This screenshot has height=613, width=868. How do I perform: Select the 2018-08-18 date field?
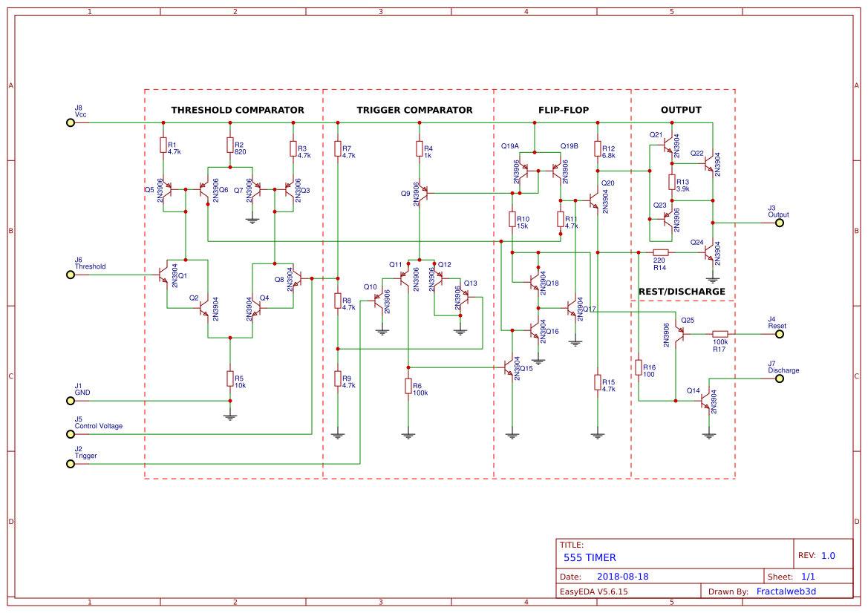click(x=623, y=577)
